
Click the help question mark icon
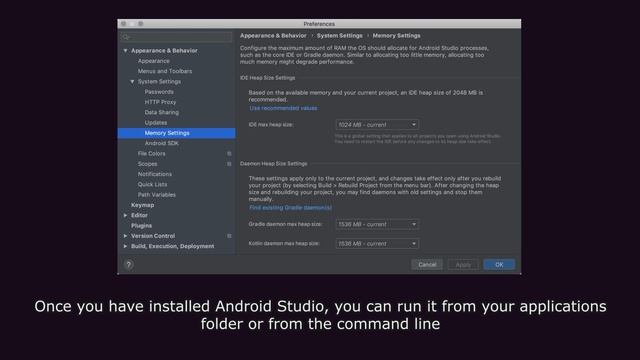[129, 264]
